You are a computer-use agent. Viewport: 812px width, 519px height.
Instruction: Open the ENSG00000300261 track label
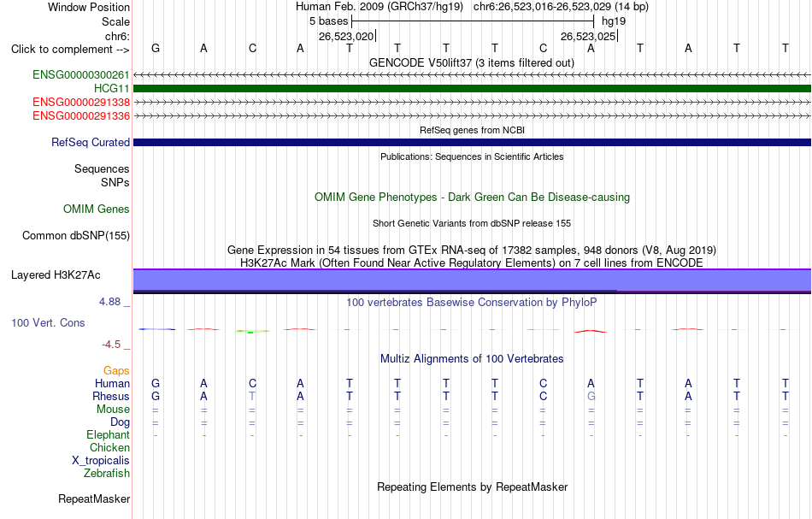[81, 75]
